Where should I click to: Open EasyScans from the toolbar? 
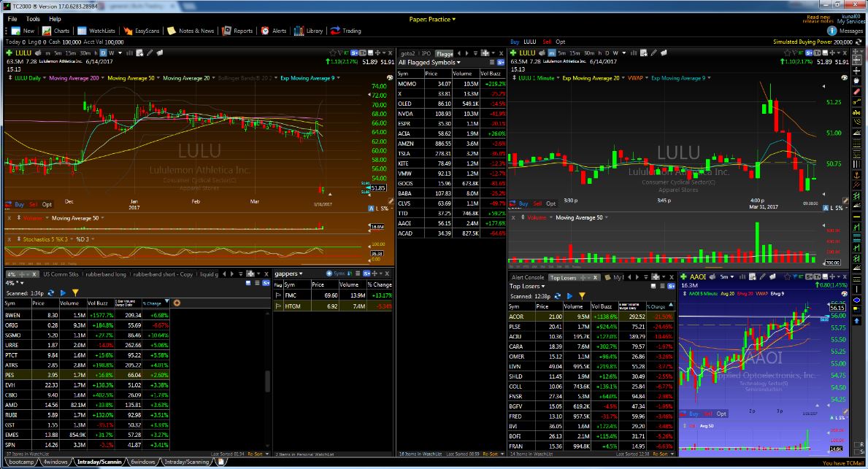click(142, 31)
